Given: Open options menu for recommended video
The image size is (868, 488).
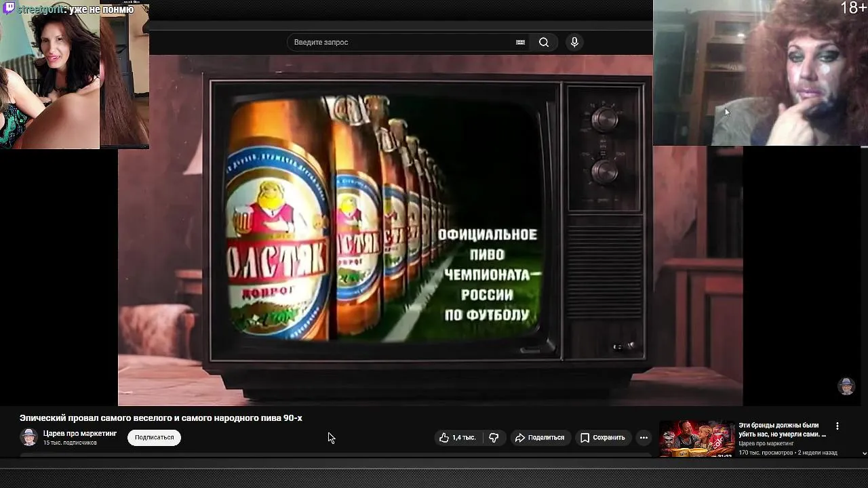Looking at the screenshot, I should click(x=837, y=426).
